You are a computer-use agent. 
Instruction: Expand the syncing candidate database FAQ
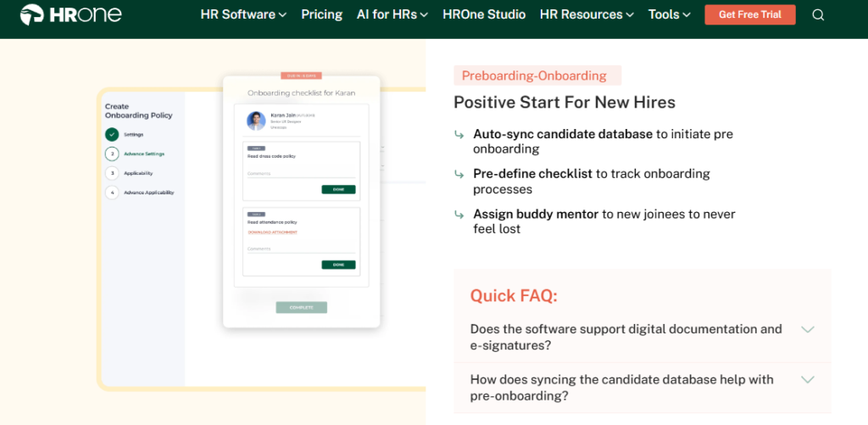click(x=808, y=379)
